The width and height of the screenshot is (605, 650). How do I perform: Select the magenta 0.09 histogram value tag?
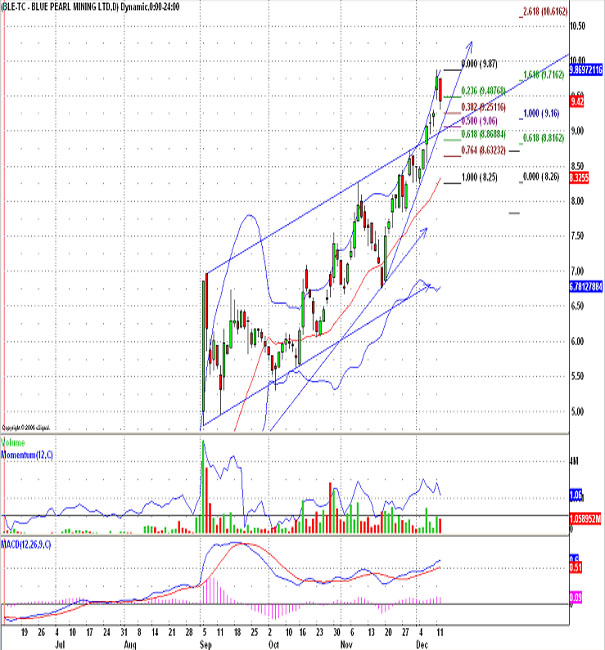pos(576,597)
